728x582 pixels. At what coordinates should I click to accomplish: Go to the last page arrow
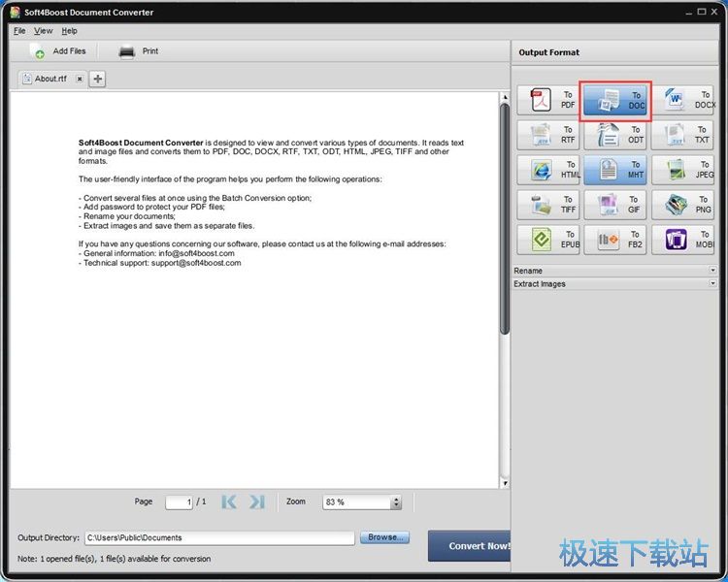coord(257,501)
